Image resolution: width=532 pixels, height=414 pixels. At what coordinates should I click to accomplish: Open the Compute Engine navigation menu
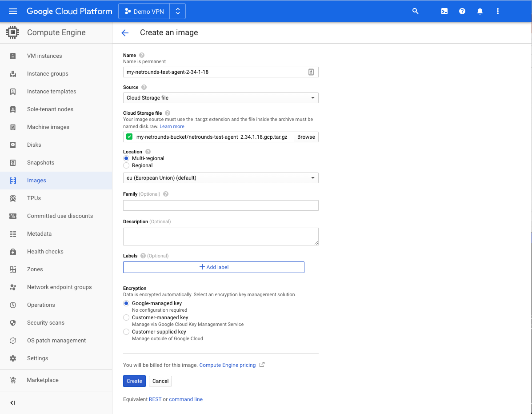[x=12, y=11]
